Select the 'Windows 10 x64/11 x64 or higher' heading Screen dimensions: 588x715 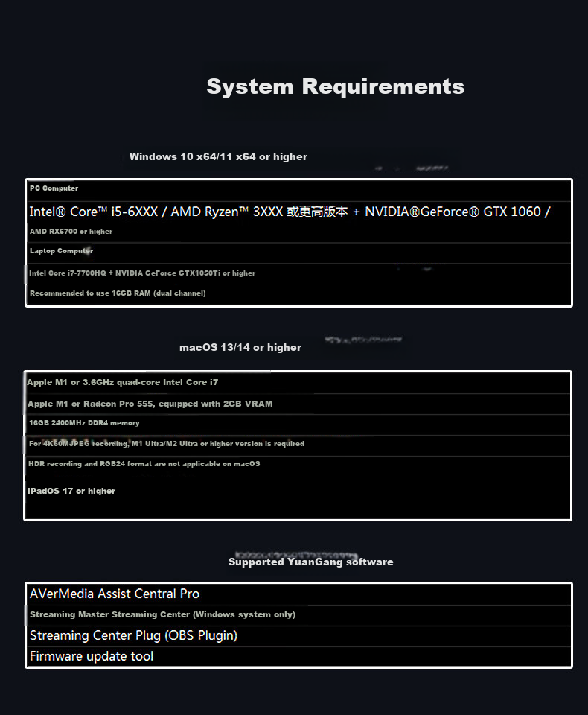click(x=218, y=156)
